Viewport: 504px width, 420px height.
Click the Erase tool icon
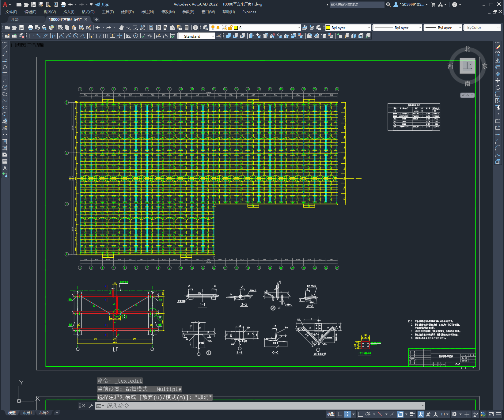[498, 47]
